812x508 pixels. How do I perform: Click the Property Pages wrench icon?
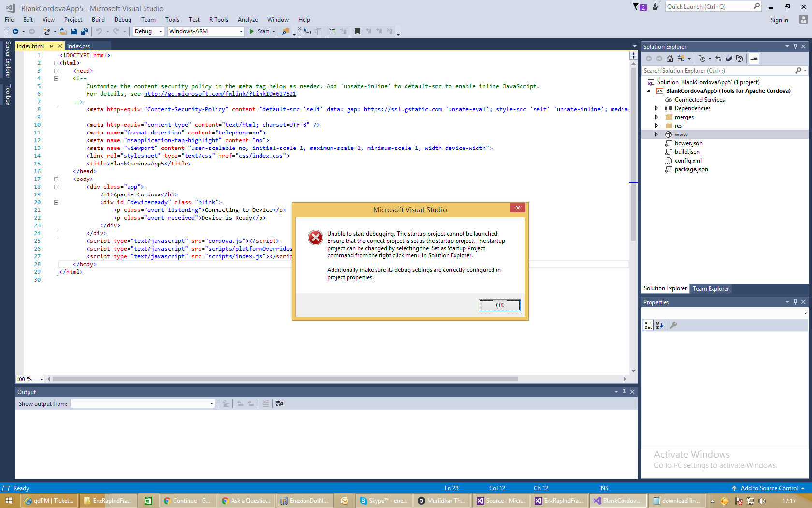pyautogui.click(x=673, y=325)
